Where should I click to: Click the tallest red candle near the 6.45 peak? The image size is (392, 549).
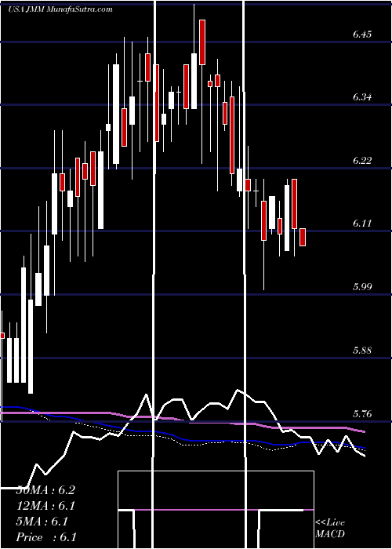tap(202, 42)
